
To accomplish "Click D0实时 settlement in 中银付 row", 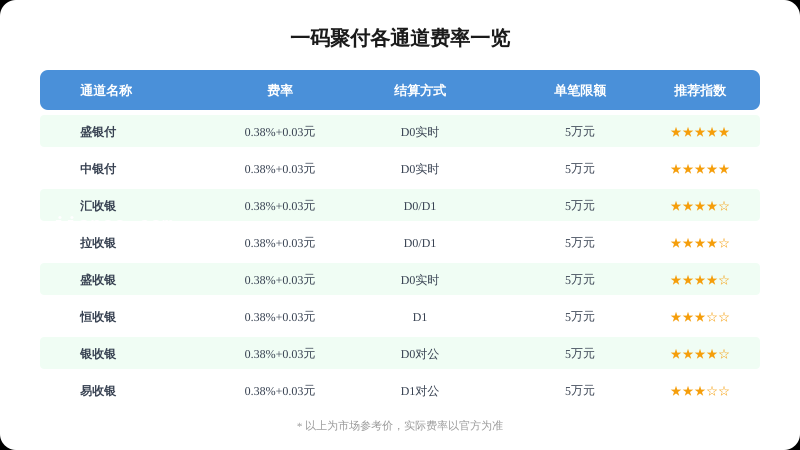I will tap(420, 169).
